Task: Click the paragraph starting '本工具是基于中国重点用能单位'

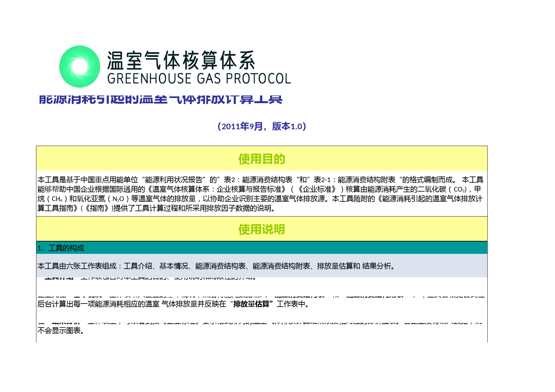Action: pos(260,194)
